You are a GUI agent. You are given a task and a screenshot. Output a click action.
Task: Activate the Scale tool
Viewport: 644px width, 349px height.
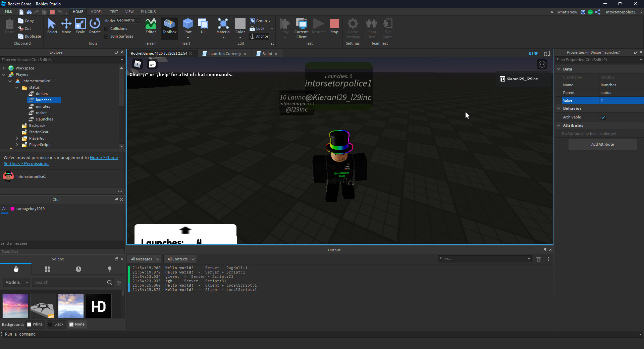(x=80, y=26)
